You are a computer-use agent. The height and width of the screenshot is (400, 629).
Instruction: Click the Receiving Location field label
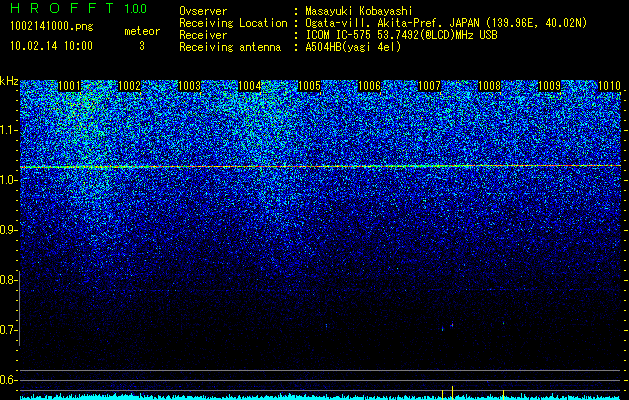click(233, 24)
